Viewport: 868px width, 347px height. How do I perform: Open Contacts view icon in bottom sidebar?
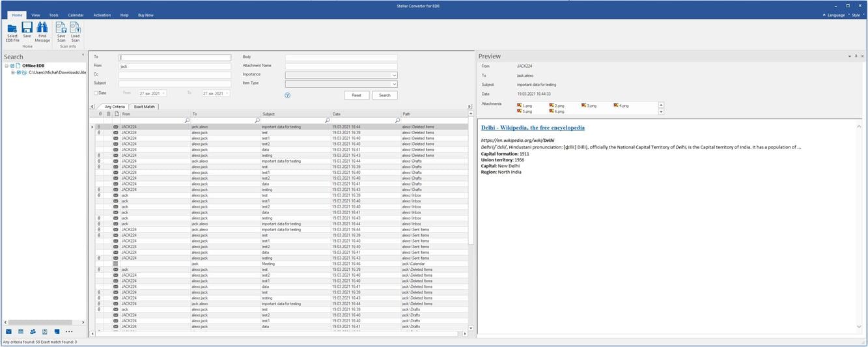[33, 331]
